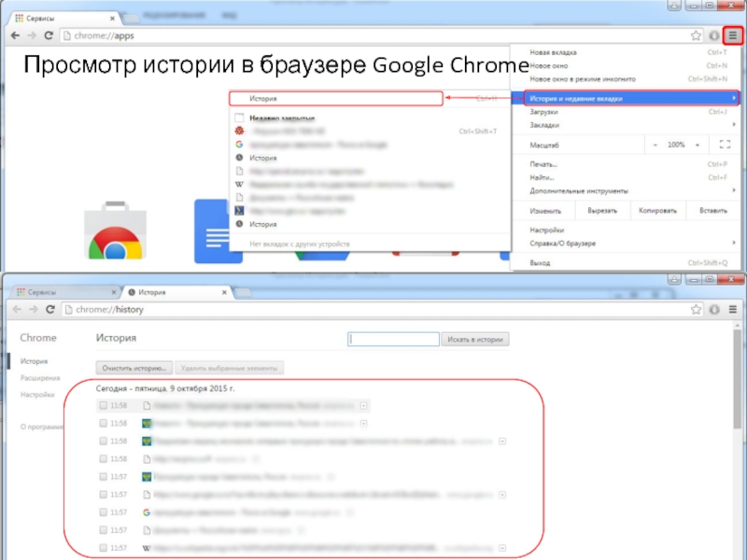Check the fourth 11:58 history entry checkbox

pyautogui.click(x=103, y=458)
